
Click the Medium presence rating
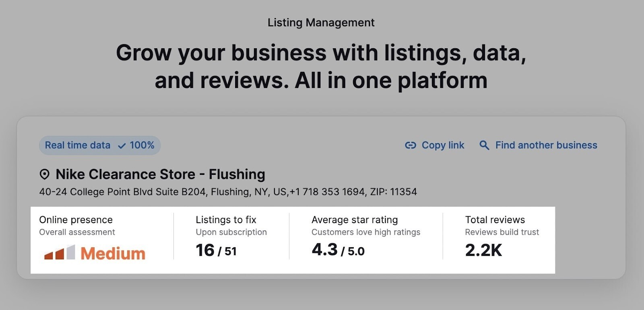tap(113, 253)
